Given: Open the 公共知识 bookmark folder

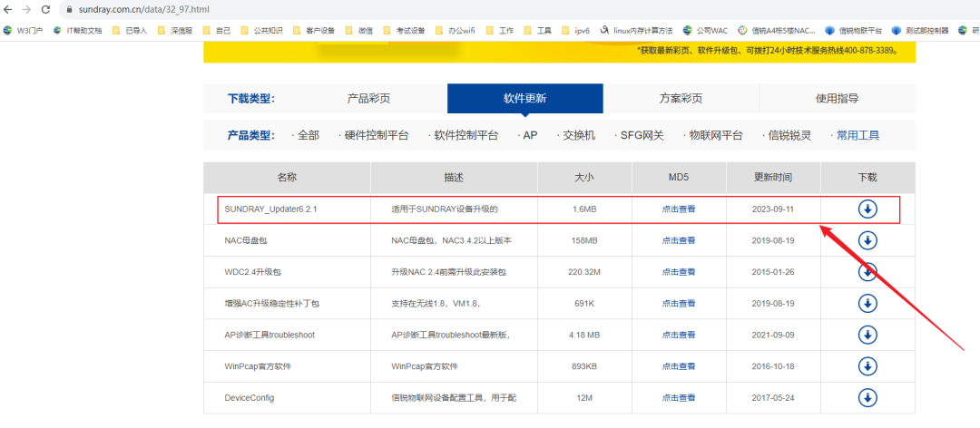Looking at the screenshot, I should pos(262,30).
